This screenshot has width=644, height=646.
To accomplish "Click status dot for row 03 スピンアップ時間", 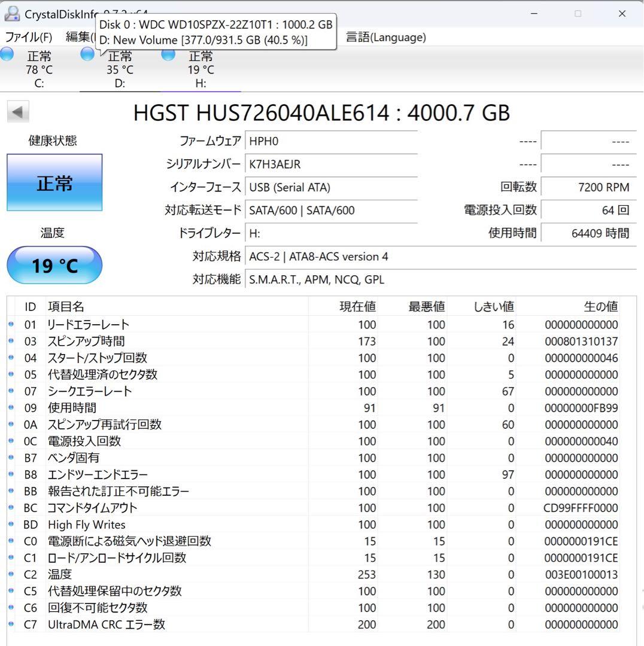I will [x=11, y=341].
